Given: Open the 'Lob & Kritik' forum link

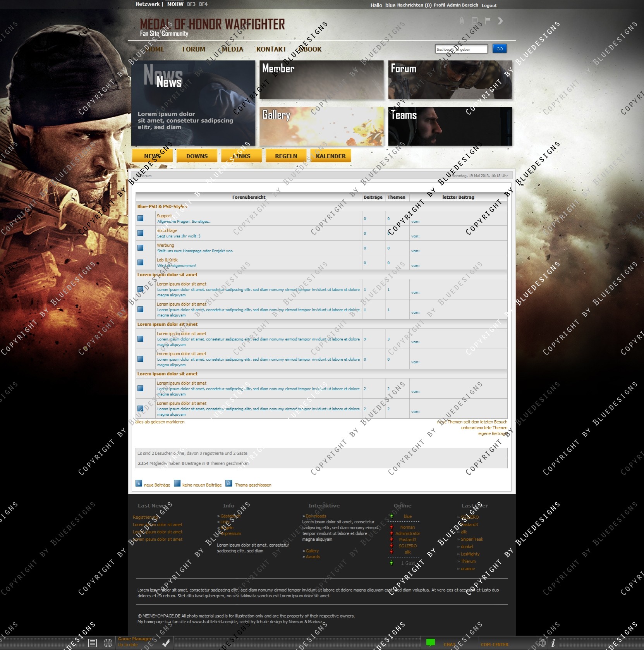Looking at the screenshot, I should [167, 260].
